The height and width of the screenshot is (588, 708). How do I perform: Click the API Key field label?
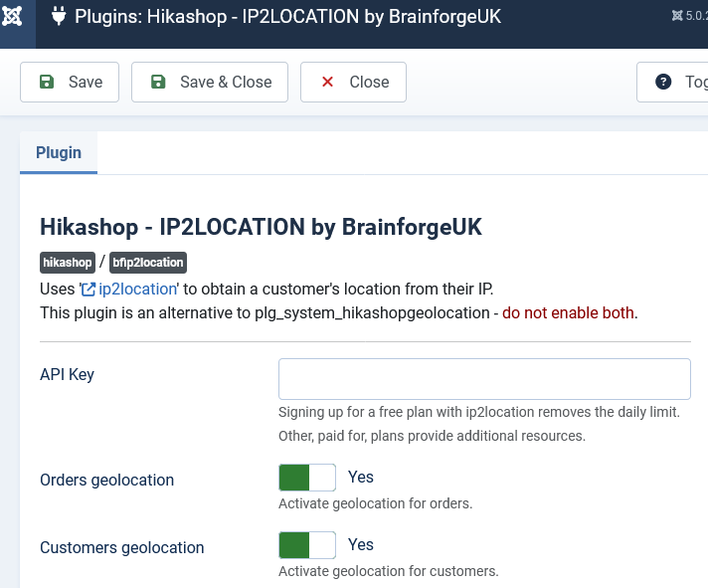coord(67,374)
